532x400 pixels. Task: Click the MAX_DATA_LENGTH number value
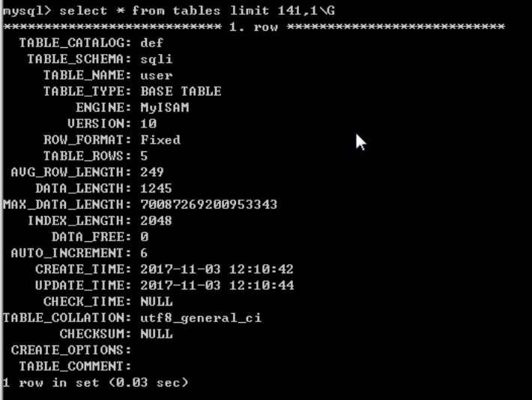[x=208, y=204]
